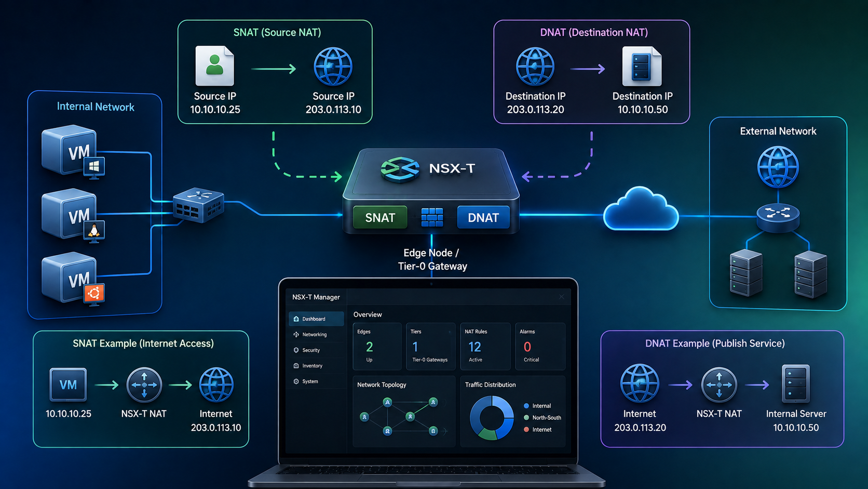868x489 pixels.
Task: Open the Inventory menu item
Action: pos(316,366)
